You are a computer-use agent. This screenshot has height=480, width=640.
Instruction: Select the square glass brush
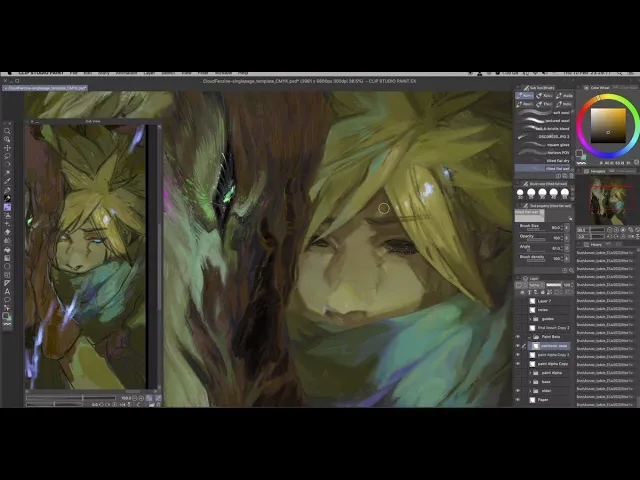[543, 144]
